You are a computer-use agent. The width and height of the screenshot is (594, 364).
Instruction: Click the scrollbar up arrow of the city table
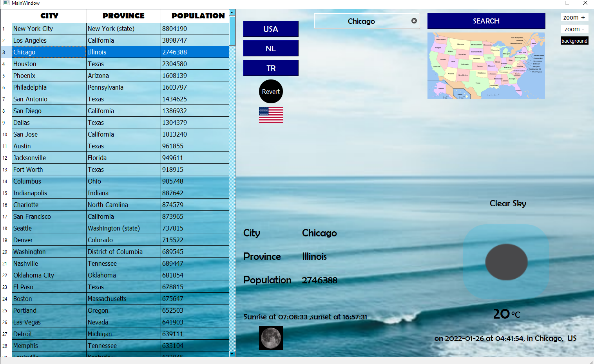pyautogui.click(x=232, y=12)
